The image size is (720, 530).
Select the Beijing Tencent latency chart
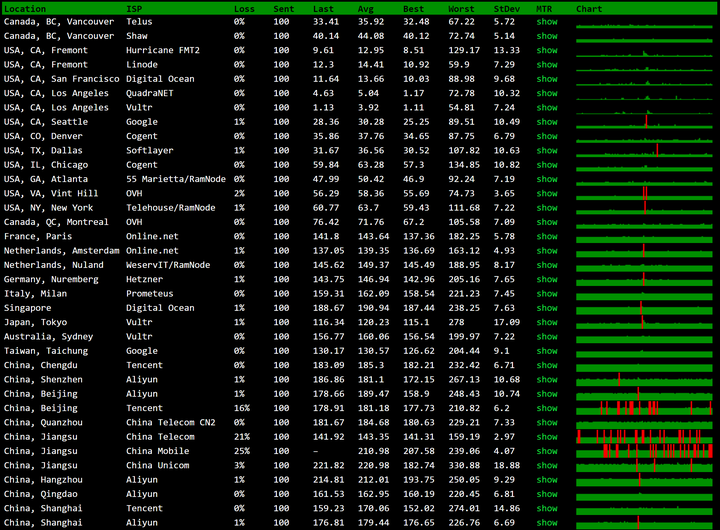point(644,408)
